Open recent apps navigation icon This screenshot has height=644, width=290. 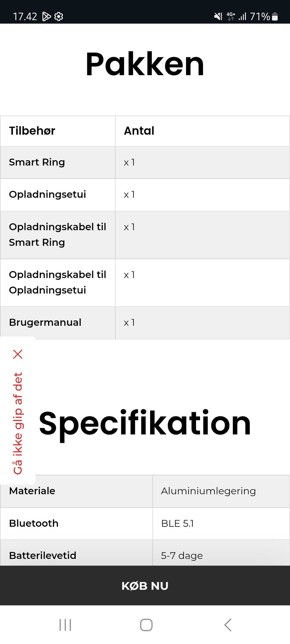point(65,625)
